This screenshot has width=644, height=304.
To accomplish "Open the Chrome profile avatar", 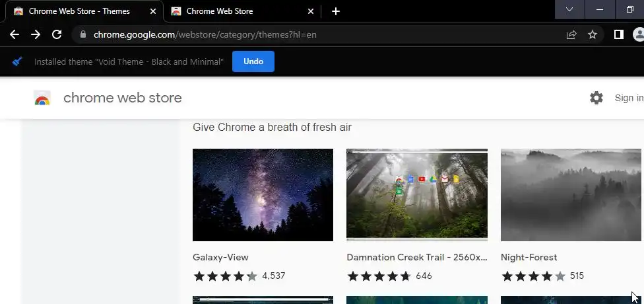I will pos(638,34).
